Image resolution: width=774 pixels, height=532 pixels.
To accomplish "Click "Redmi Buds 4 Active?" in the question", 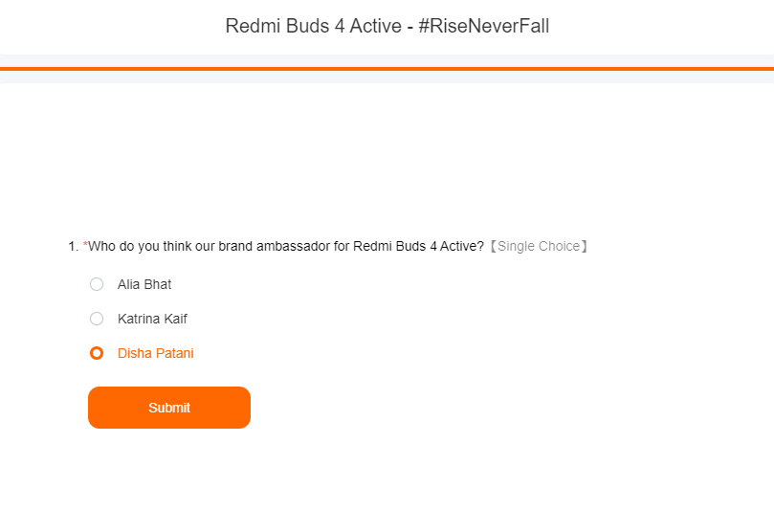I will [x=419, y=246].
